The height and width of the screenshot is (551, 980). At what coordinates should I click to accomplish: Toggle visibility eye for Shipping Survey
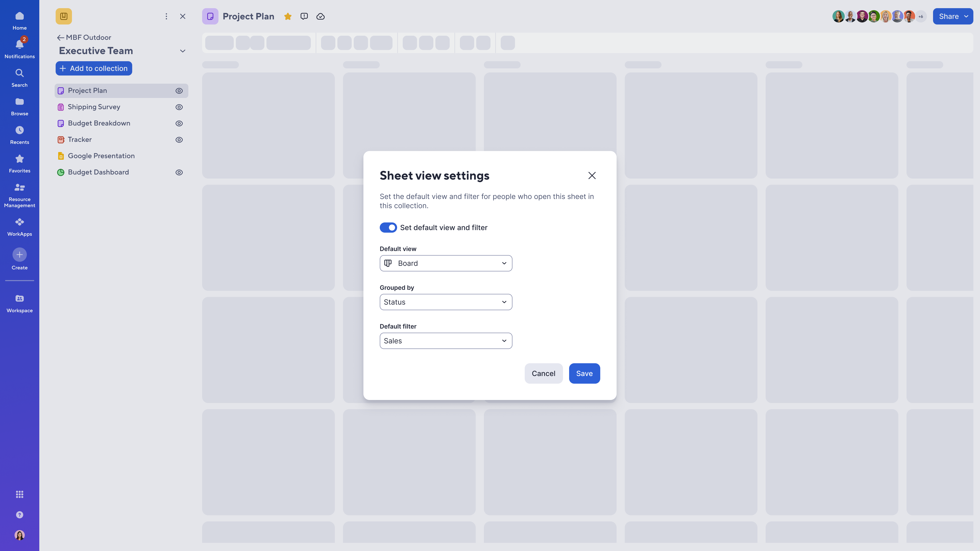[x=179, y=107]
